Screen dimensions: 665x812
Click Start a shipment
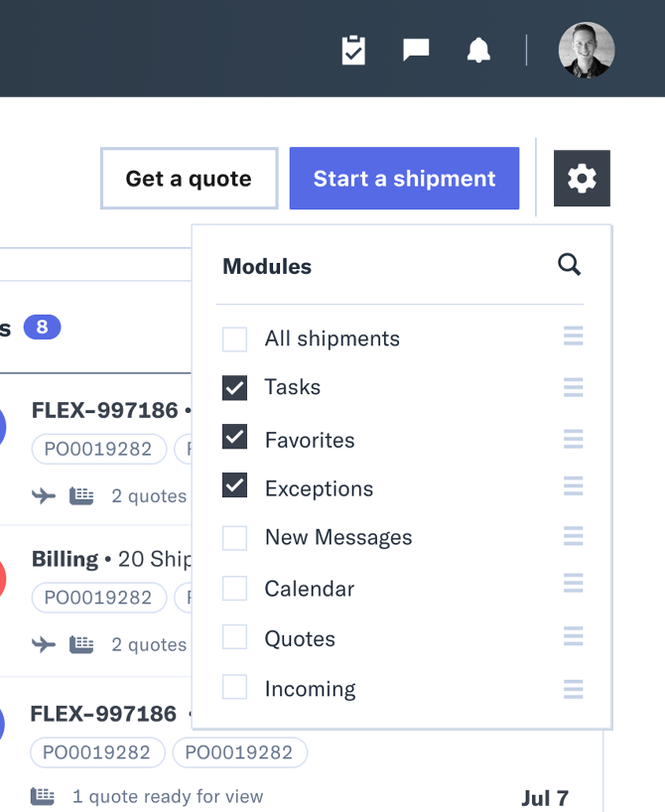(x=404, y=178)
